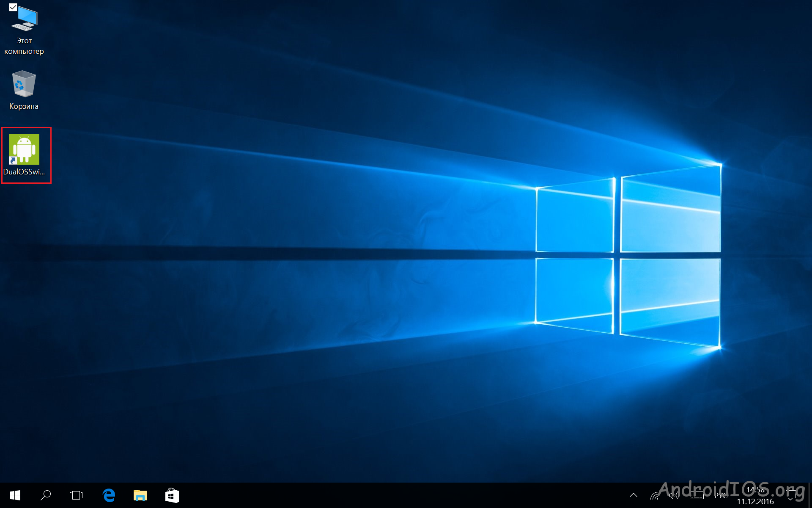Open the DualOSSwitch Android shortcut
Screen dimensions: 812x508
24,149
